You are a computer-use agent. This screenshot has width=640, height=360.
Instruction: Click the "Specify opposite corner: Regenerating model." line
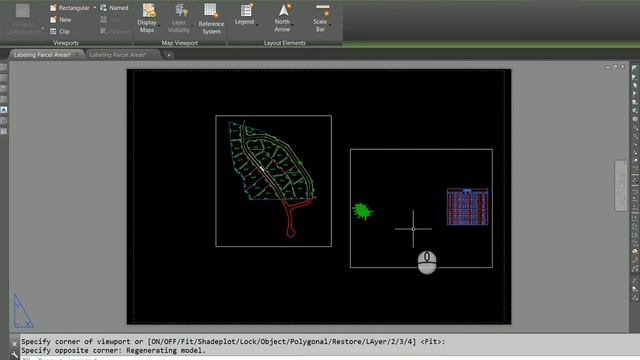coord(113,350)
